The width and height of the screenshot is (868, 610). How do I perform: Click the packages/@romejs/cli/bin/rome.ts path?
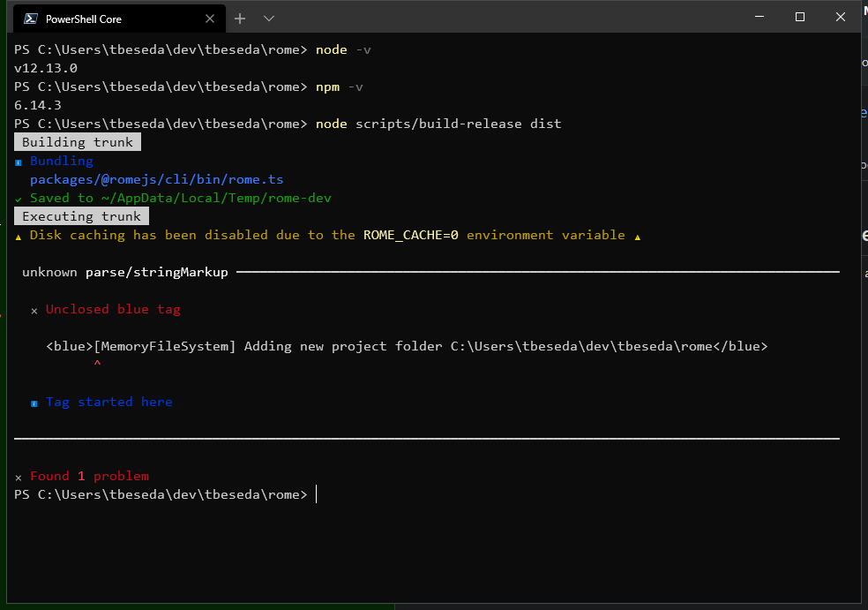[157, 179]
